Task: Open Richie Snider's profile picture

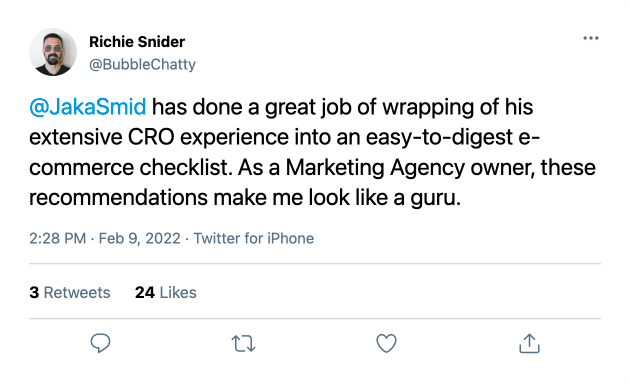Action: pos(53,52)
